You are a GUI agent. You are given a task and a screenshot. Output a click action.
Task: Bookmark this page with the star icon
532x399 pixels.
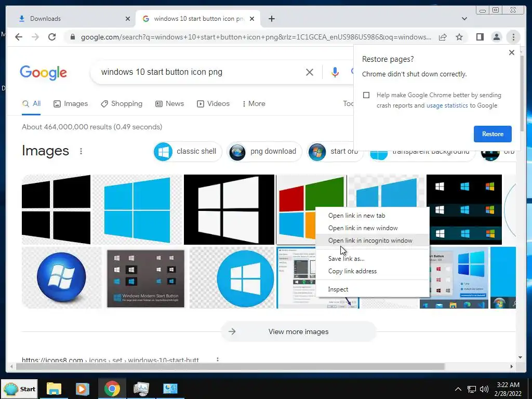459,37
